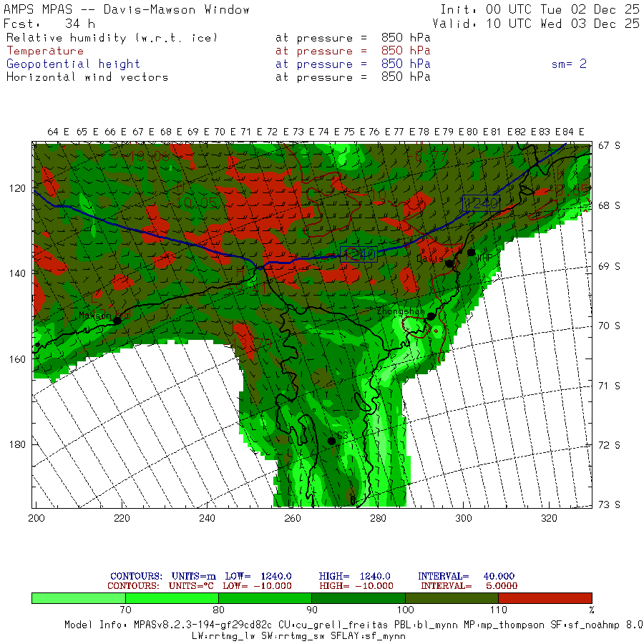This screenshot has width=644, height=644.
Task: Select the 90 to 100 percent dark green swatch
Action: tap(358, 598)
